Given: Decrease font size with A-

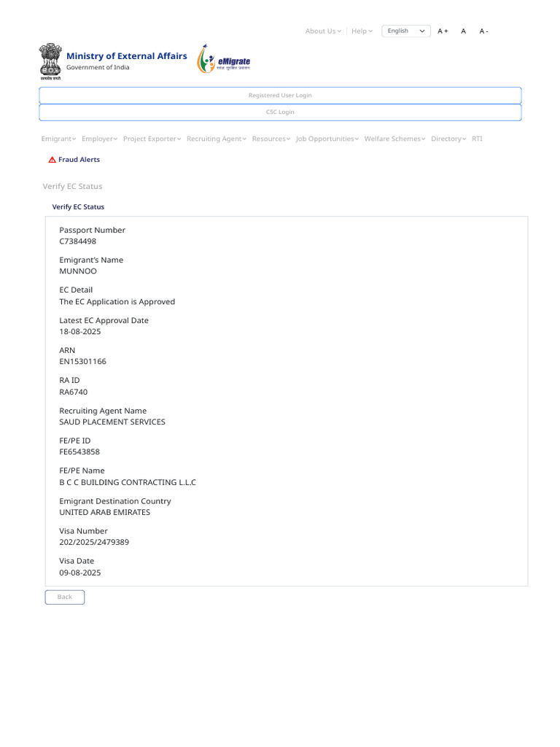Looking at the screenshot, I should point(484,31).
